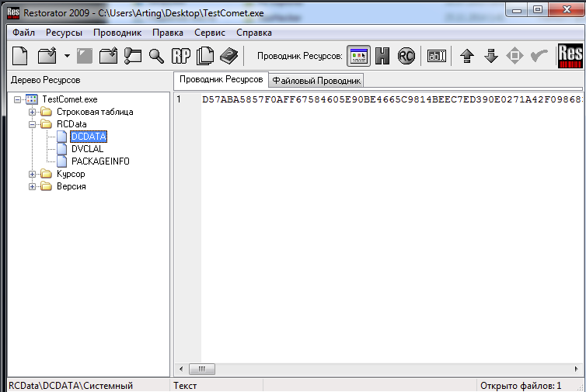This screenshot has height=392, width=586.
Task: Select the DVCLAL resource
Action: click(x=88, y=149)
